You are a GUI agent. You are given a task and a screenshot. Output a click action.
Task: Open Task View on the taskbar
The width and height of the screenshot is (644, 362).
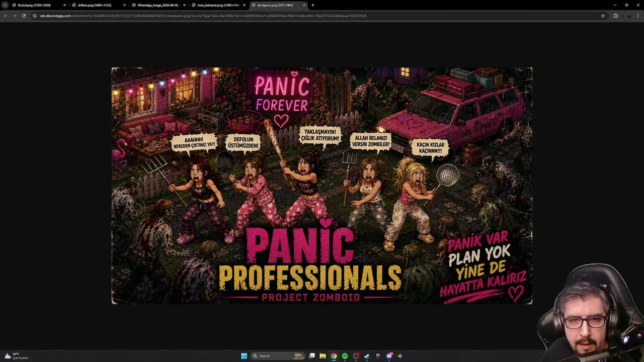[312, 356]
